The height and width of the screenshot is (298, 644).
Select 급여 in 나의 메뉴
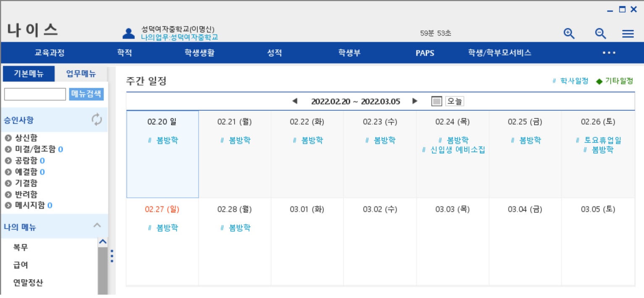tap(21, 265)
